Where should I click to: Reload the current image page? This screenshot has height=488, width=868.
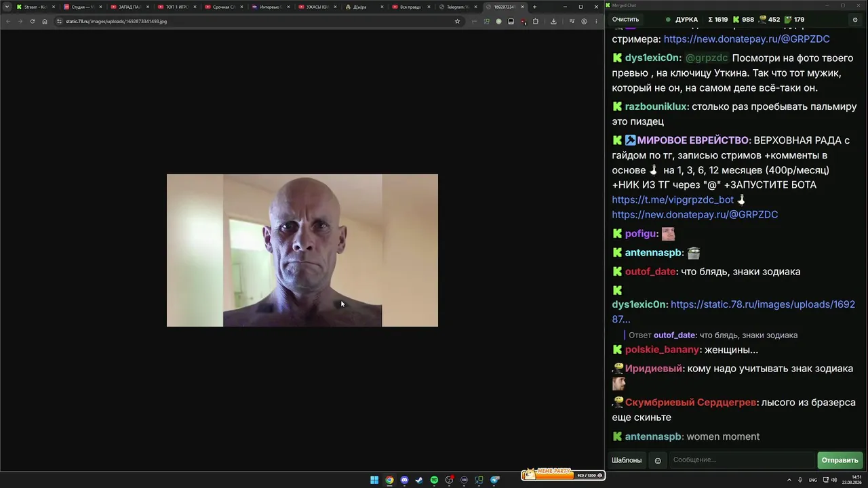pos(33,21)
